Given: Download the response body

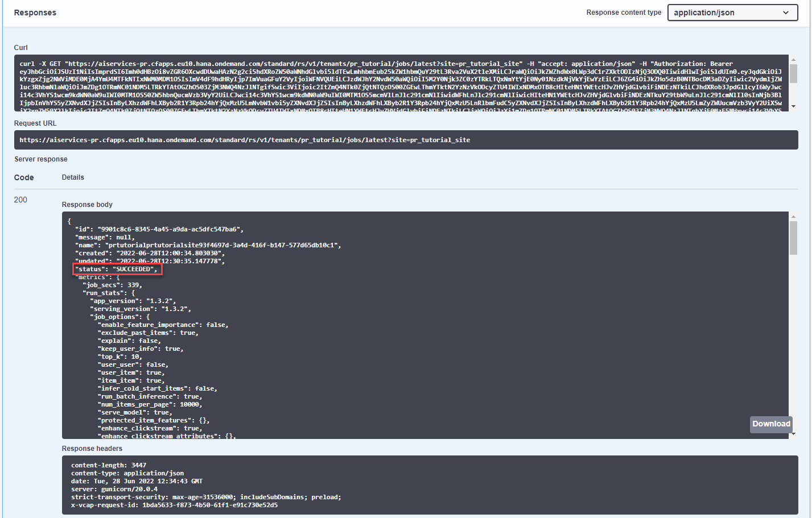Looking at the screenshot, I should click(771, 424).
